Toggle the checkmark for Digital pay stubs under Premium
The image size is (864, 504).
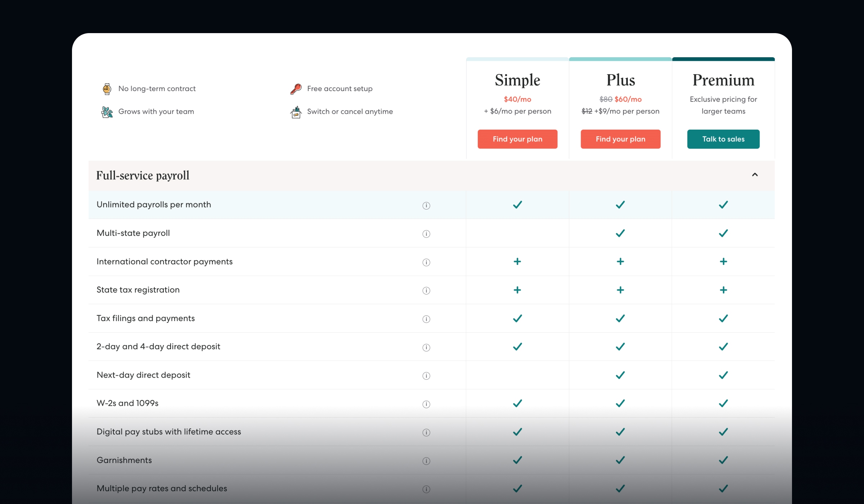click(x=723, y=432)
